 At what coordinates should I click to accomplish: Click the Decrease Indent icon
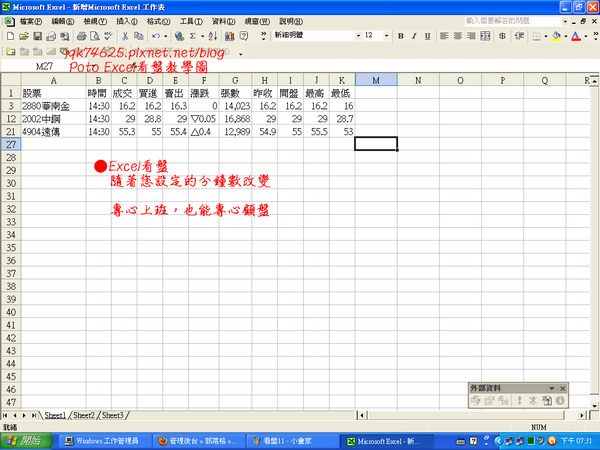(519, 36)
